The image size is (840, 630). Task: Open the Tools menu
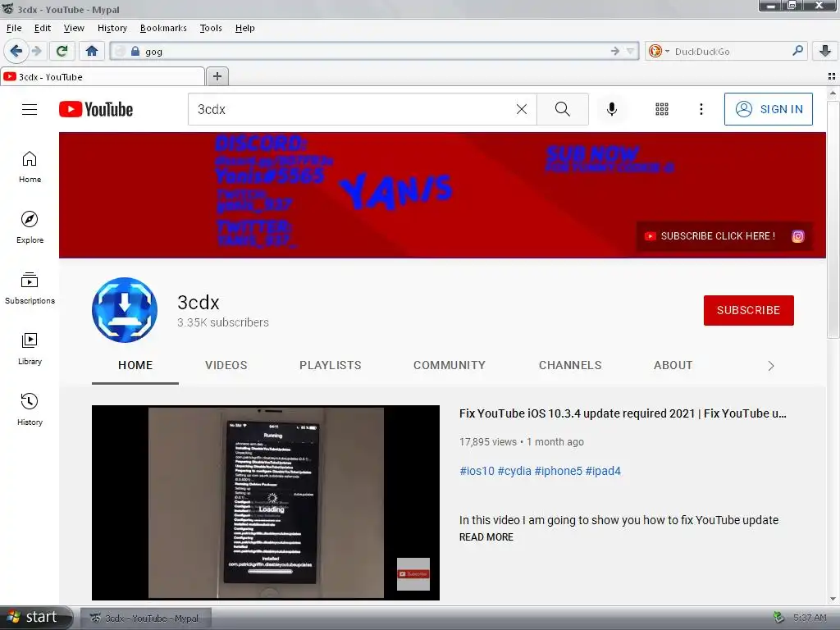pyautogui.click(x=211, y=28)
